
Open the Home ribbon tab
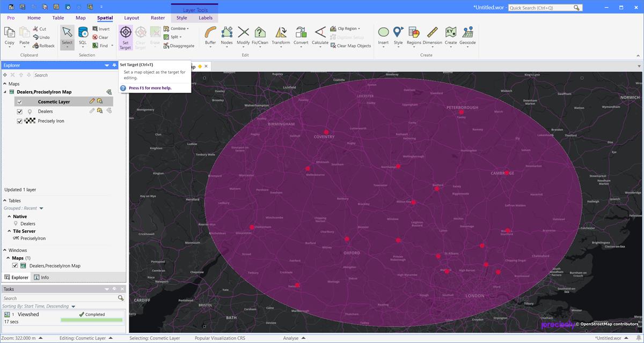pyautogui.click(x=34, y=18)
